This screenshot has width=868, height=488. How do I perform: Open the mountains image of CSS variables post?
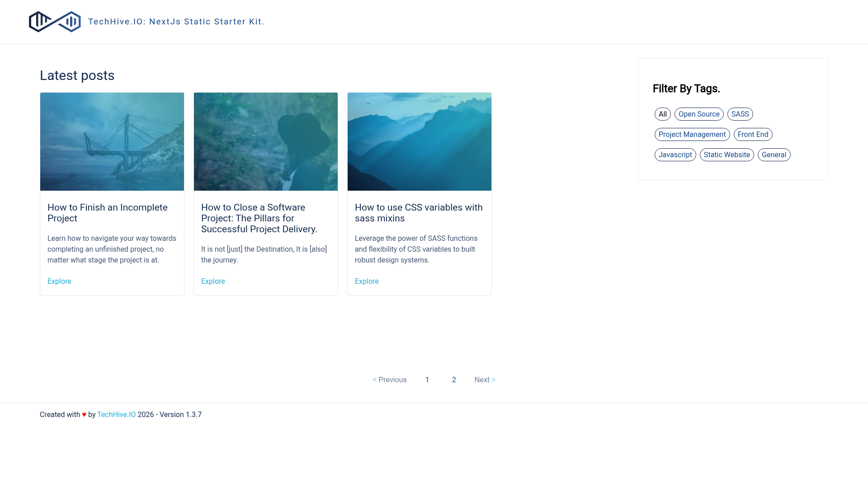[x=420, y=142]
